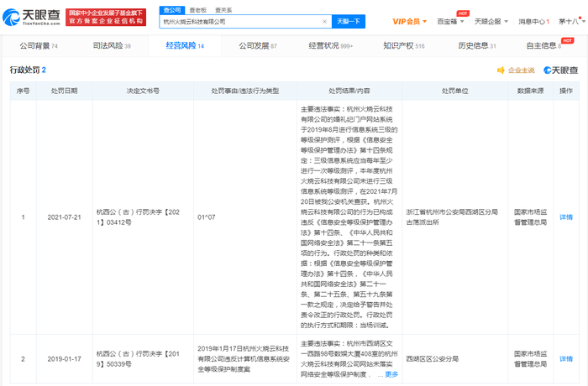Switch to the 司法风险 tab
Viewport: 588px width, 386px height.
pyautogui.click(x=112, y=45)
